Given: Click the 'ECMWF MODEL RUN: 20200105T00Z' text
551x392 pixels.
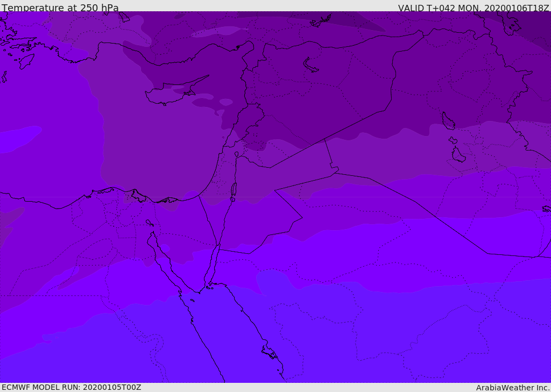Looking at the screenshot, I should (x=72, y=387).
